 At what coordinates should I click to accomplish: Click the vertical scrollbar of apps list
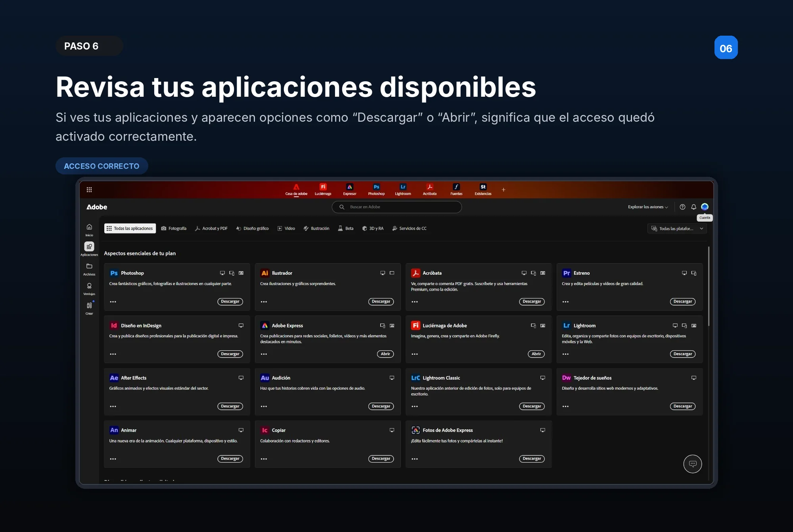709,286
